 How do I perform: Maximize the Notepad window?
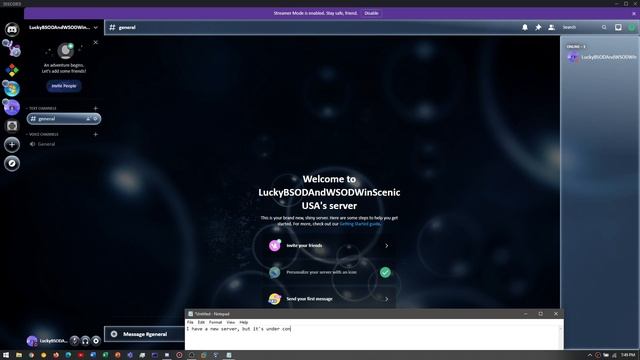click(540, 313)
